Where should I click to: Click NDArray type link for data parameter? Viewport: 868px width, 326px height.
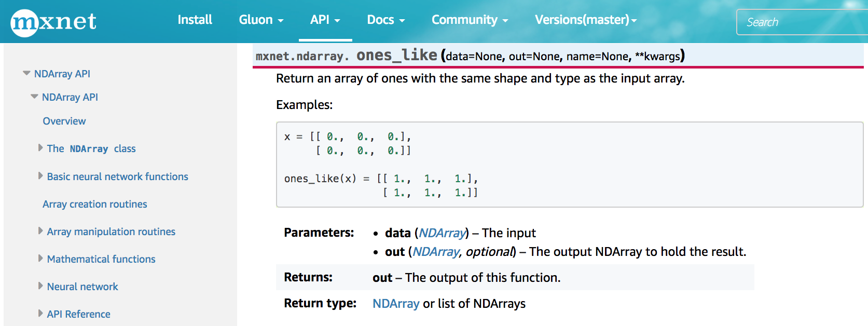[442, 233]
